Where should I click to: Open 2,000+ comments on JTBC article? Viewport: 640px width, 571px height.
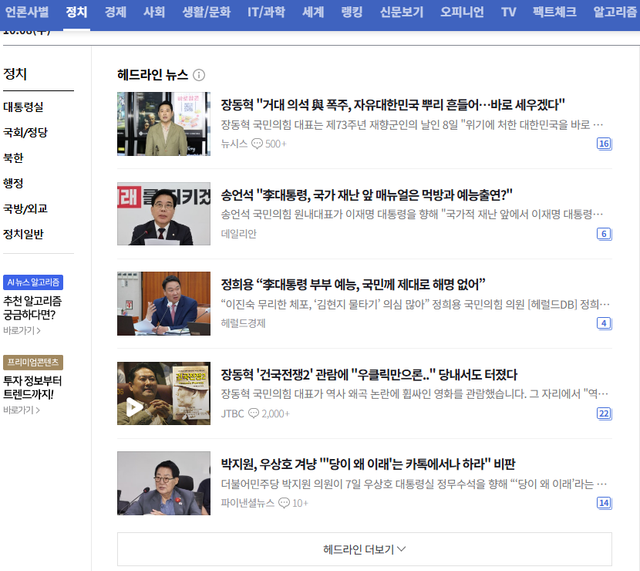269,413
